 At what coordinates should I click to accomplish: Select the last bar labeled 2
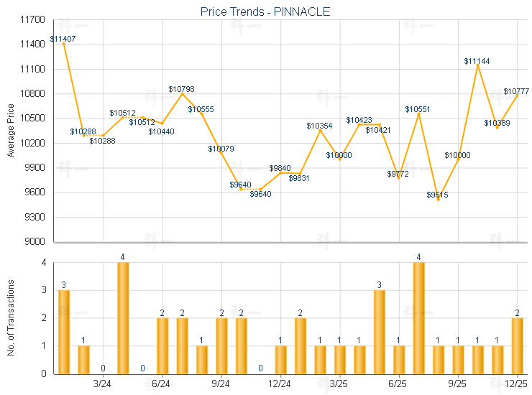pos(517,345)
